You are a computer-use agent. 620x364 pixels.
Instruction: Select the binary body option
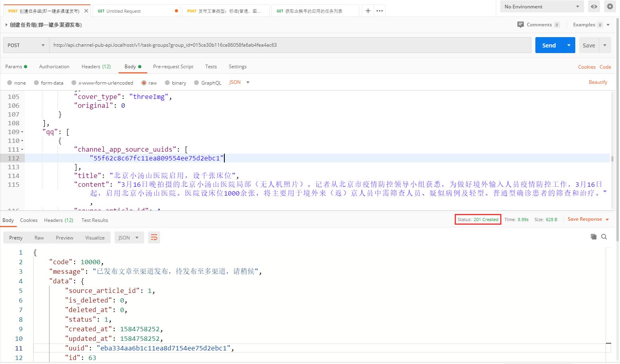(x=167, y=83)
